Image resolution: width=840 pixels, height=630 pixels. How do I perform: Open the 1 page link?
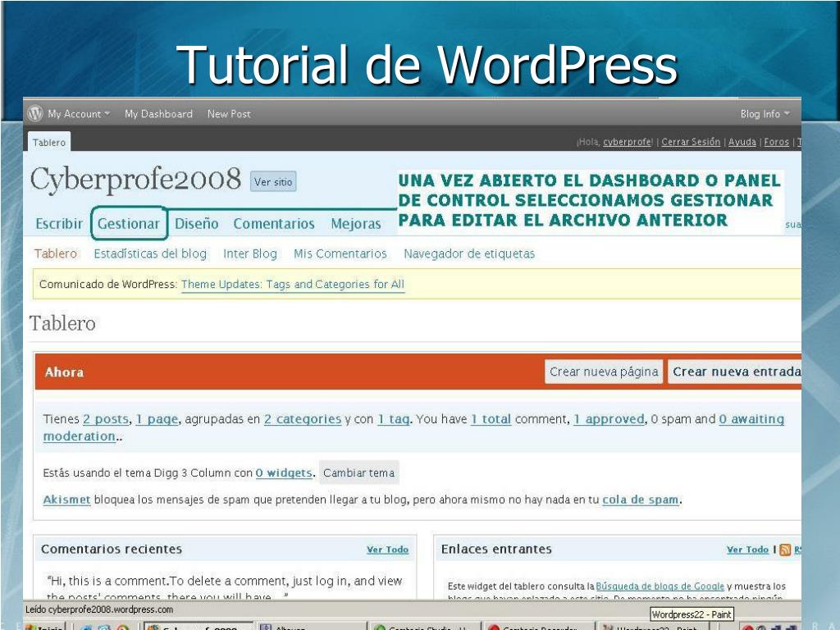click(x=157, y=419)
